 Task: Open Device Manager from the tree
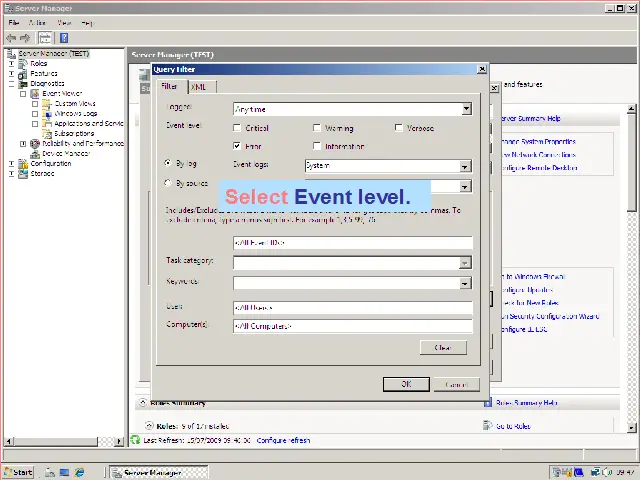tap(66, 153)
